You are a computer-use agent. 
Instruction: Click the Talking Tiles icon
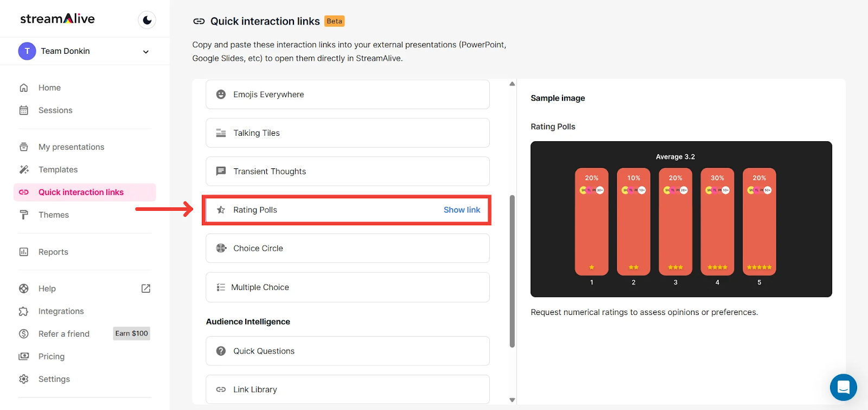click(221, 133)
